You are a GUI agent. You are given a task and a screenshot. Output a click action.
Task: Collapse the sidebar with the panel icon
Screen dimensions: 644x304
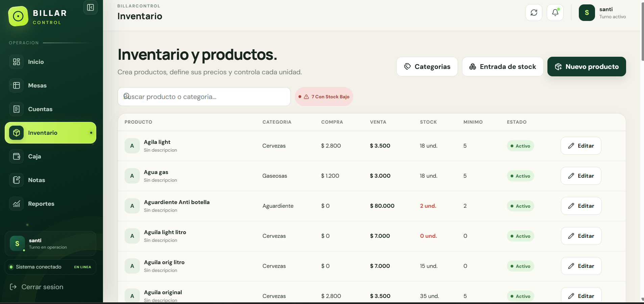[x=91, y=7]
